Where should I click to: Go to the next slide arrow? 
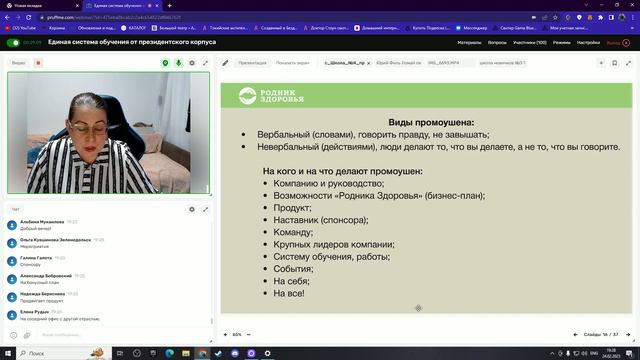click(628, 334)
